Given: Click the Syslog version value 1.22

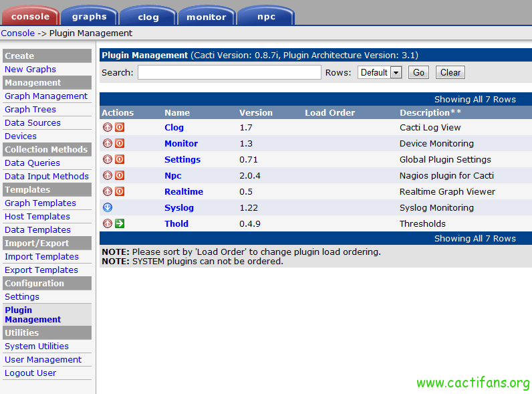Looking at the screenshot, I should pyautogui.click(x=249, y=208).
